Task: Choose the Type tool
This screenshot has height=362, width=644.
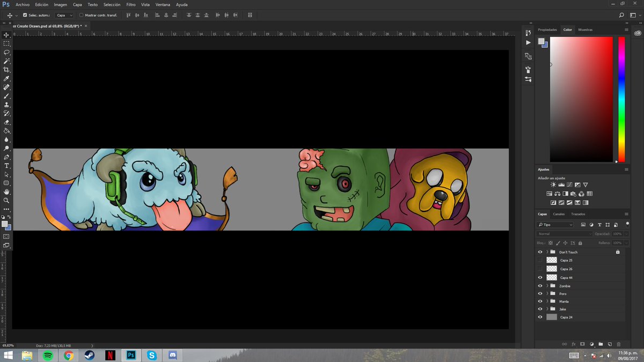Action: [x=6, y=166]
